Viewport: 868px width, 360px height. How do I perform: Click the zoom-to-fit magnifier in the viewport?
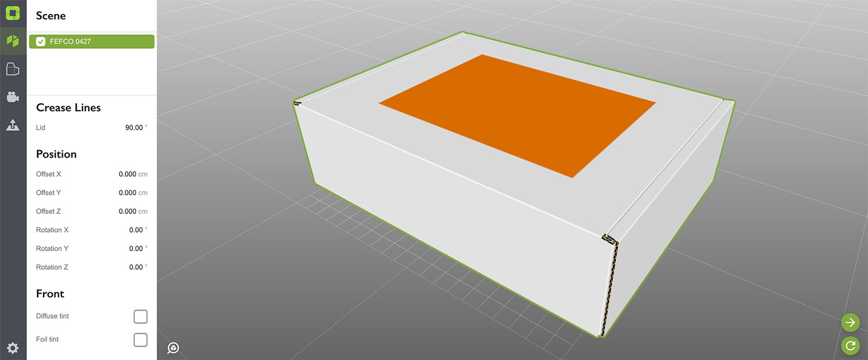point(173,347)
